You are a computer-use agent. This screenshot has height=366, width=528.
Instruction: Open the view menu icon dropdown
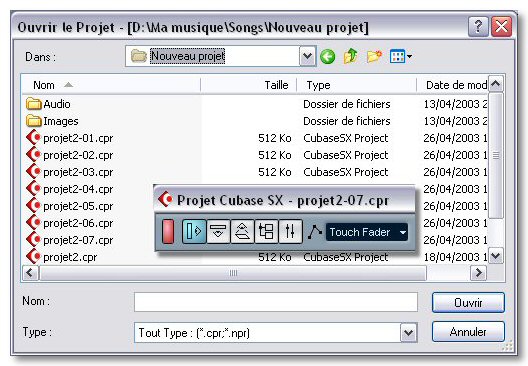pos(401,56)
